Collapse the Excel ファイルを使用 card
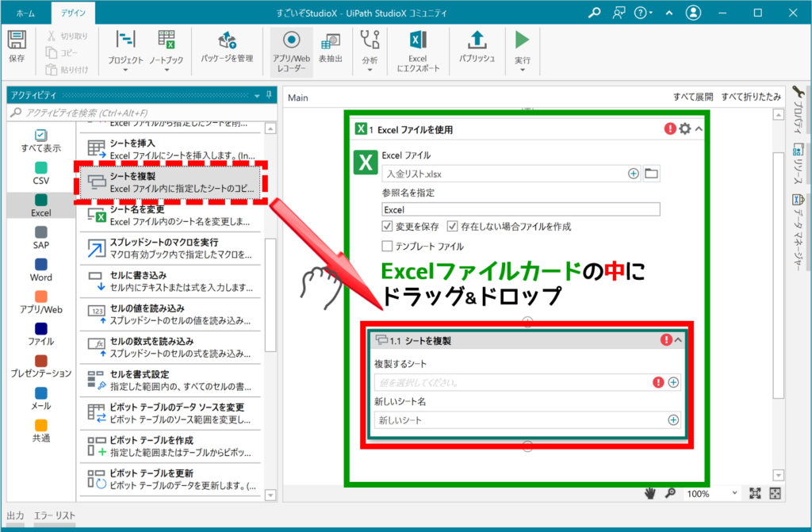 click(699, 128)
